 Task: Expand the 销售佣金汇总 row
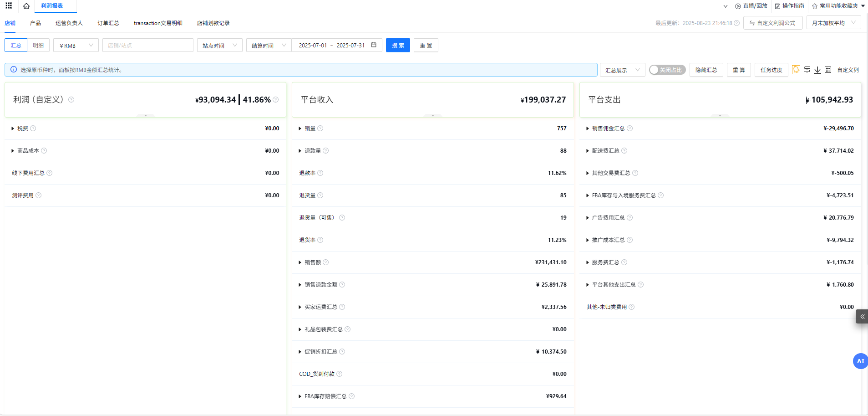(588, 128)
